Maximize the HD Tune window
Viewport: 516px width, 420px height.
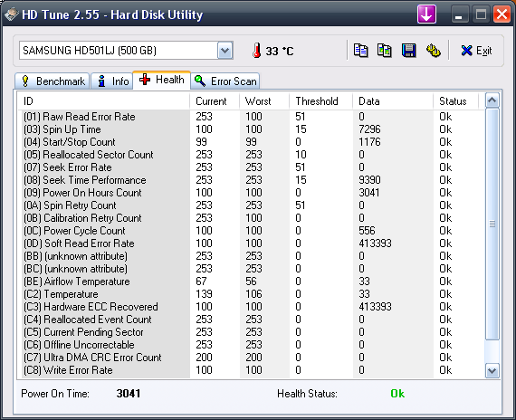click(x=481, y=14)
